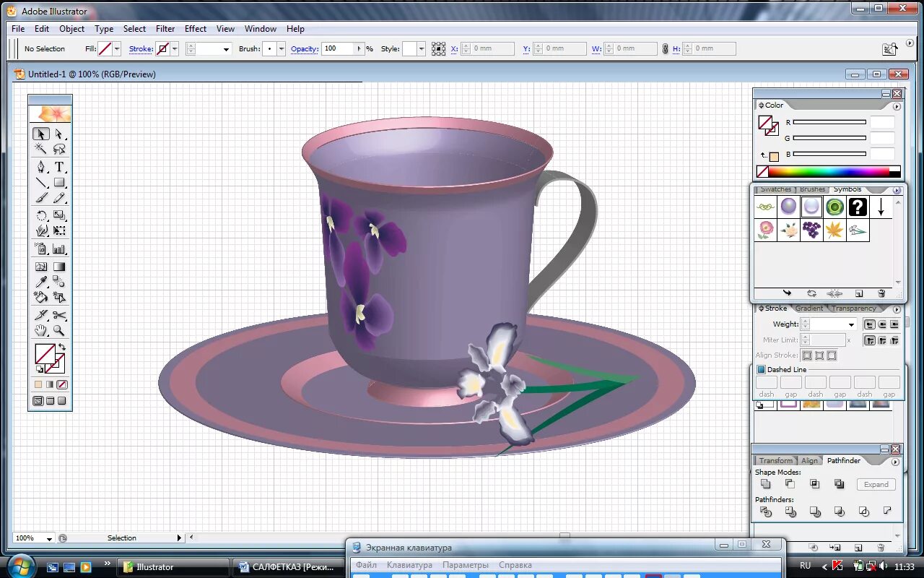
Task: Choose Miter Join stroke option
Action: (x=870, y=340)
